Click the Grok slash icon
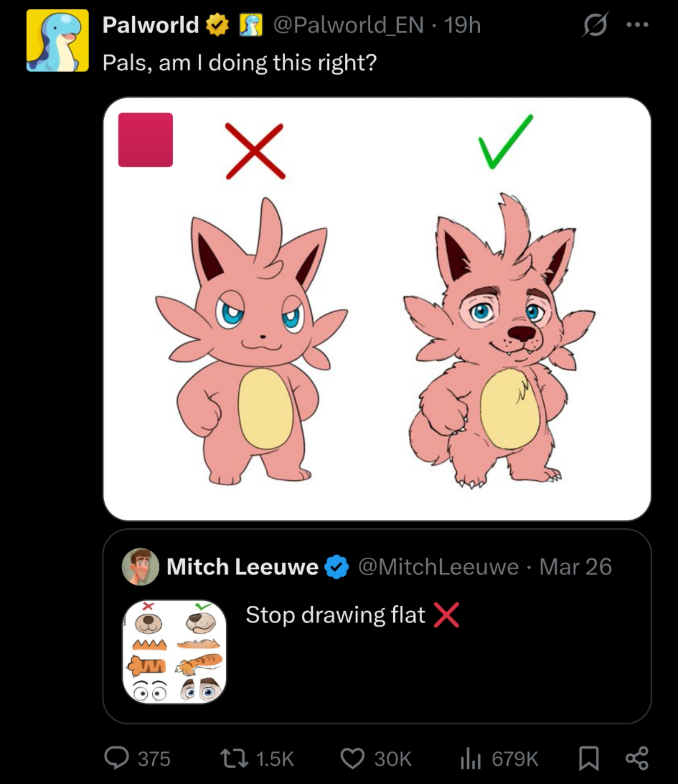 click(x=595, y=25)
